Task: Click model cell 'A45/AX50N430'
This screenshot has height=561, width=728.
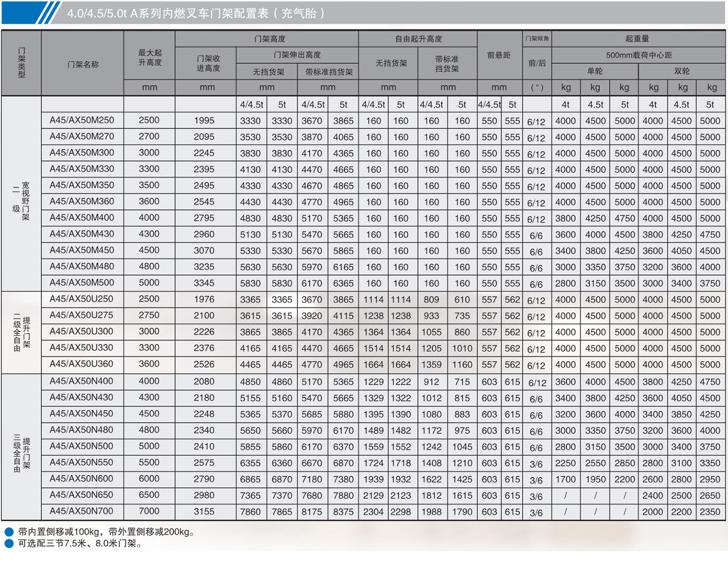Action: (x=82, y=397)
